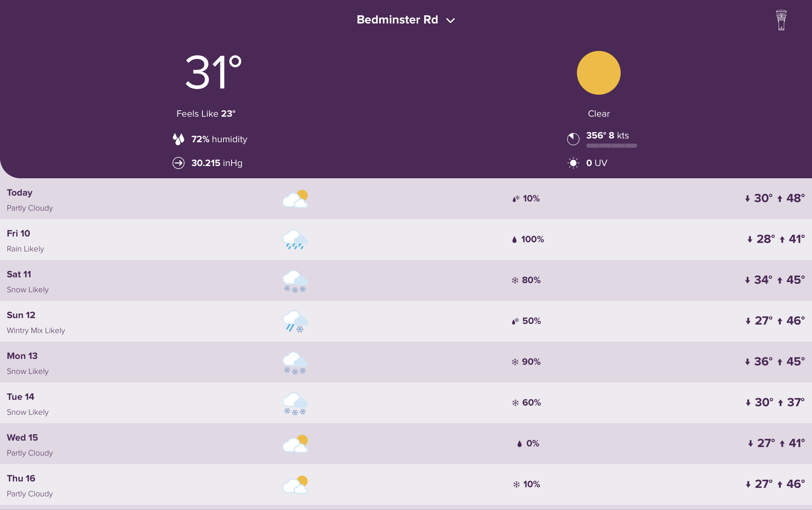This screenshot has width=812, height=510.
Task: Select the Mon 13 Snow Likely row
Action: (406, 362)
